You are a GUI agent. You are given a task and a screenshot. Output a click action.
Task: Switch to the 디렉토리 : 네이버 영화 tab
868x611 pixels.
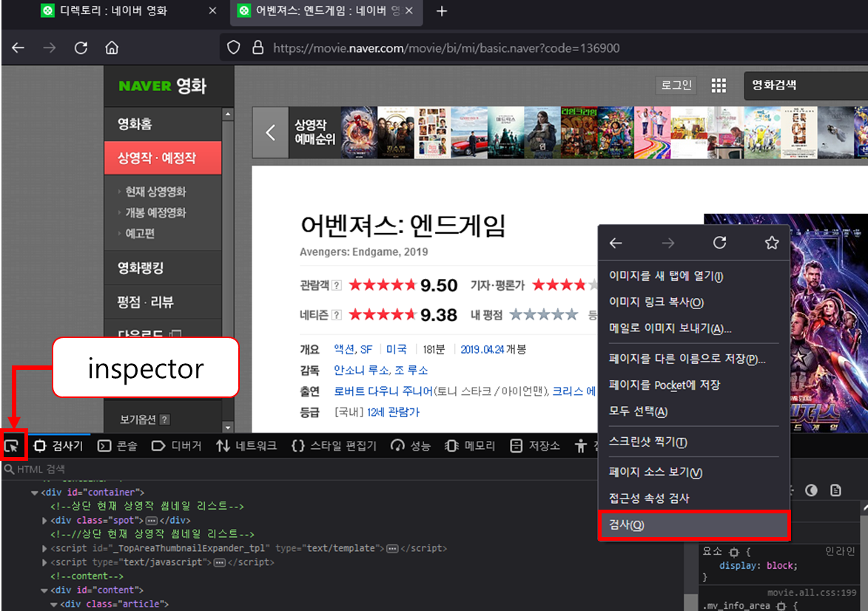click(113, 10)
